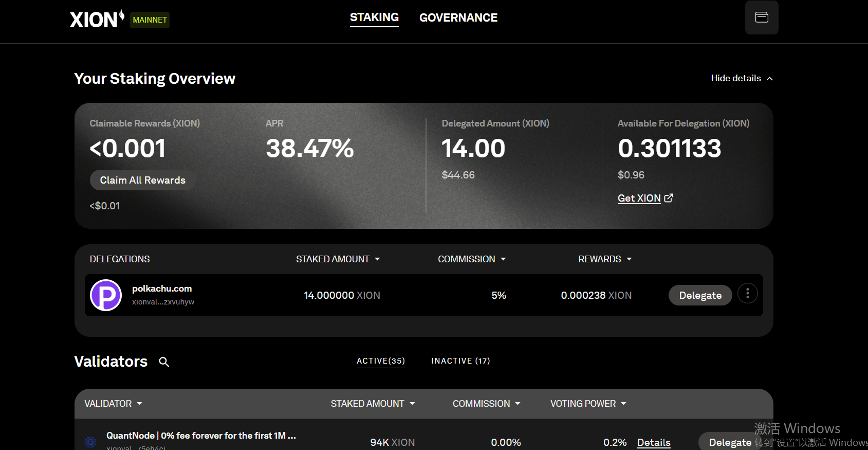Select the Staking tab
This screenshot has width=868, height=450.
pyautogui.click(x=374, y=17)
